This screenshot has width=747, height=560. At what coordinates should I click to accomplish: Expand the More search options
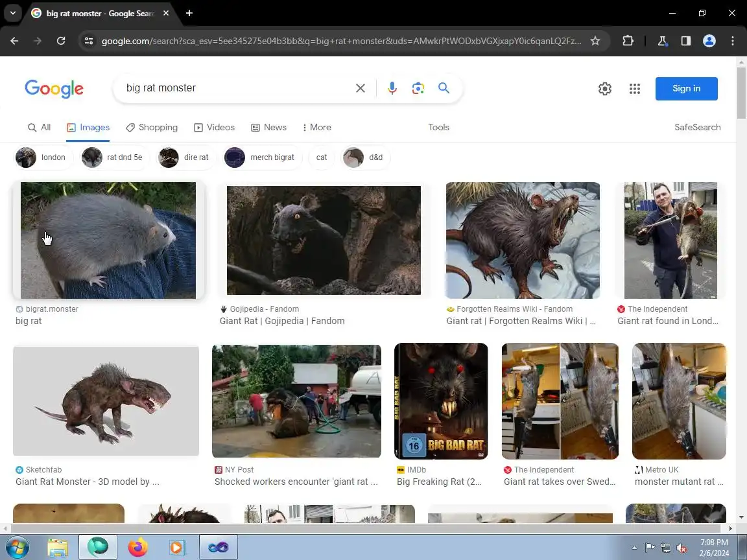pos(317,127)
